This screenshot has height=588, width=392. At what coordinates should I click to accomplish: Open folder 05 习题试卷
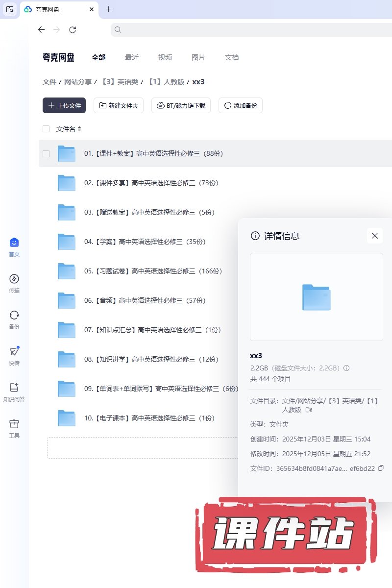click(x=153, y=271)
